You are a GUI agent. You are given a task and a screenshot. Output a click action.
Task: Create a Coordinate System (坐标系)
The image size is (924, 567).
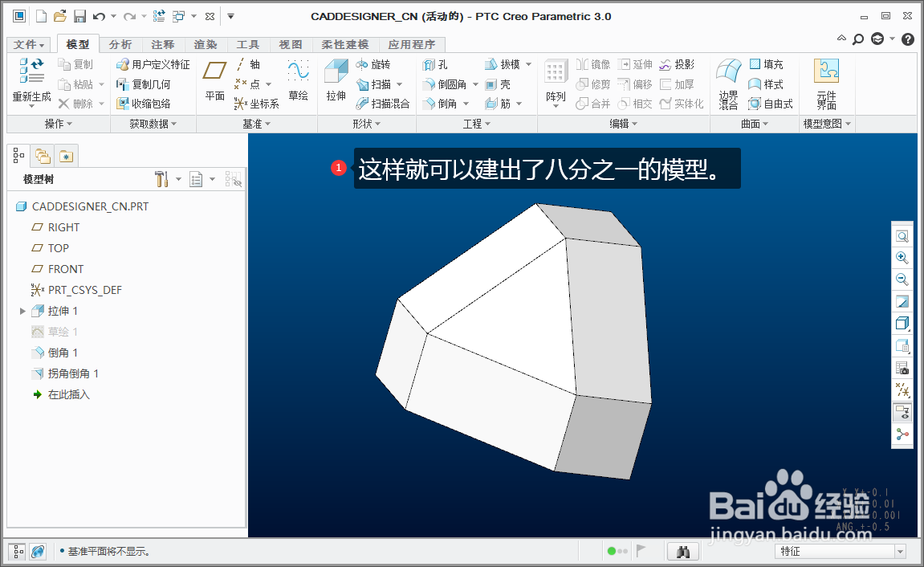(x=256, y=104)
